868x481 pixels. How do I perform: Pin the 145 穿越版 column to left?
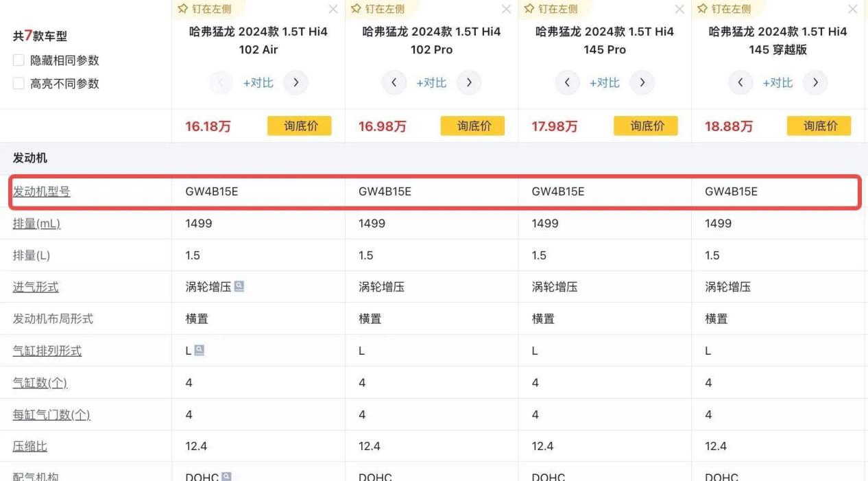tap(724, 9)
